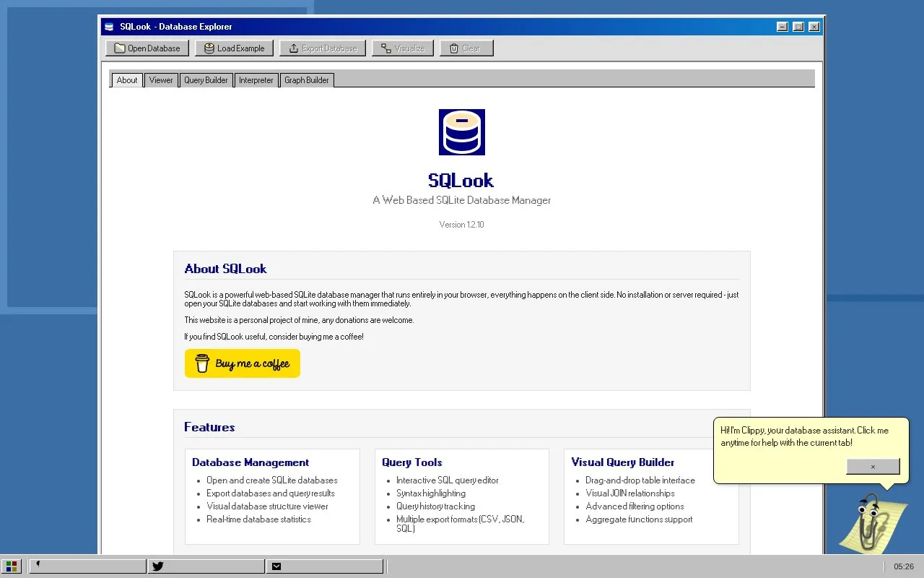Click the 'This website is a personal project' sentence
924x578 pixels.
coord(299,320)
